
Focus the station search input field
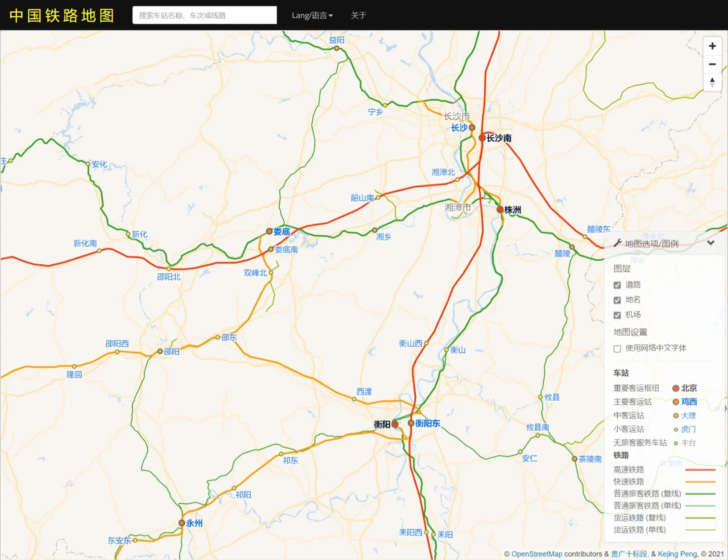pyautogui.click(x=205, y=15)
